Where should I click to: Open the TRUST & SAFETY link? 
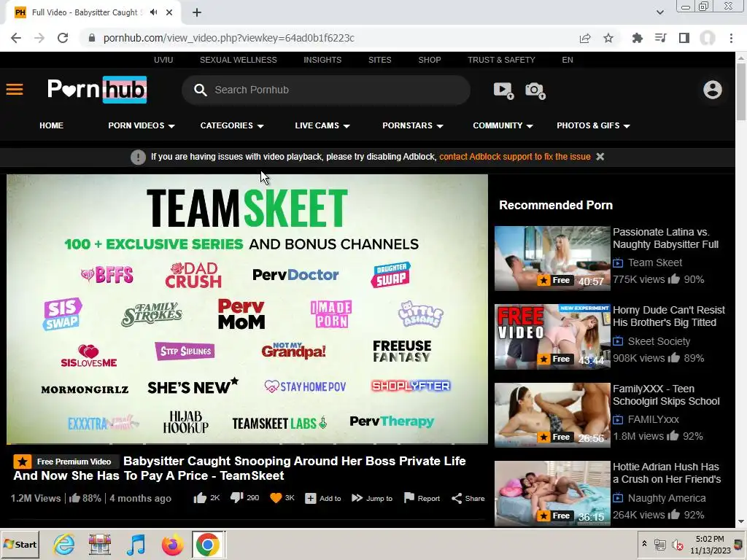[x=501, y=60]
